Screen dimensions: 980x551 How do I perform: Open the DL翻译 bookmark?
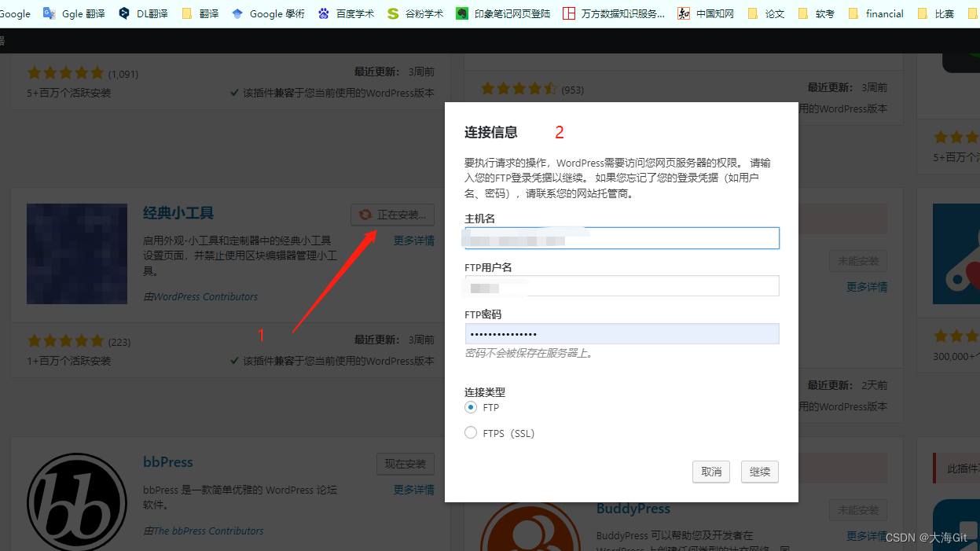[143, 13]
